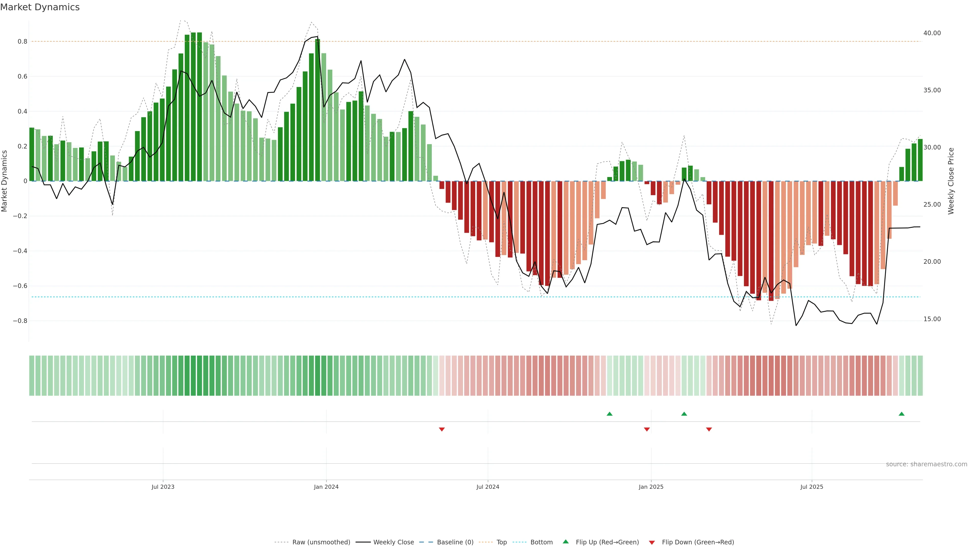
Task: Click the Top legend entry
Action: pyautogui.click(x=501, y=542)
